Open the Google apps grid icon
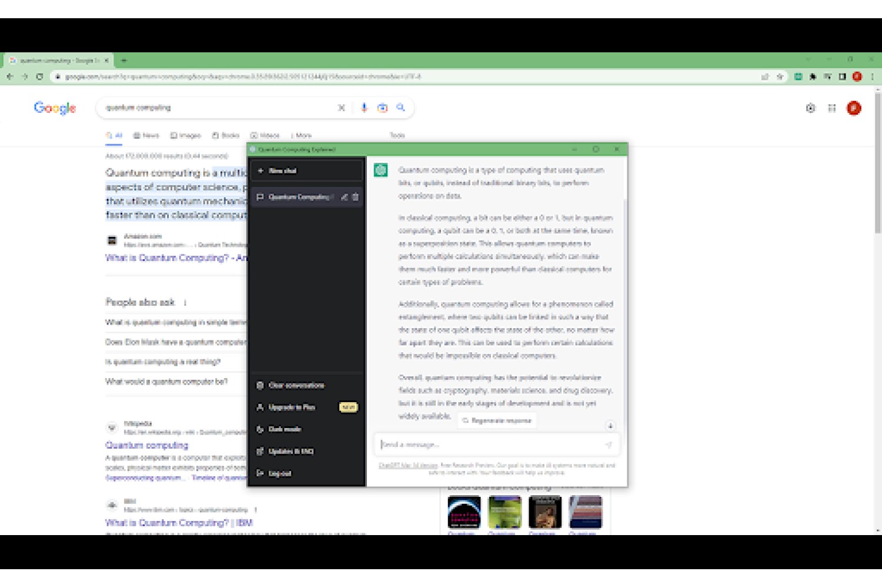 tap(831, 108)
